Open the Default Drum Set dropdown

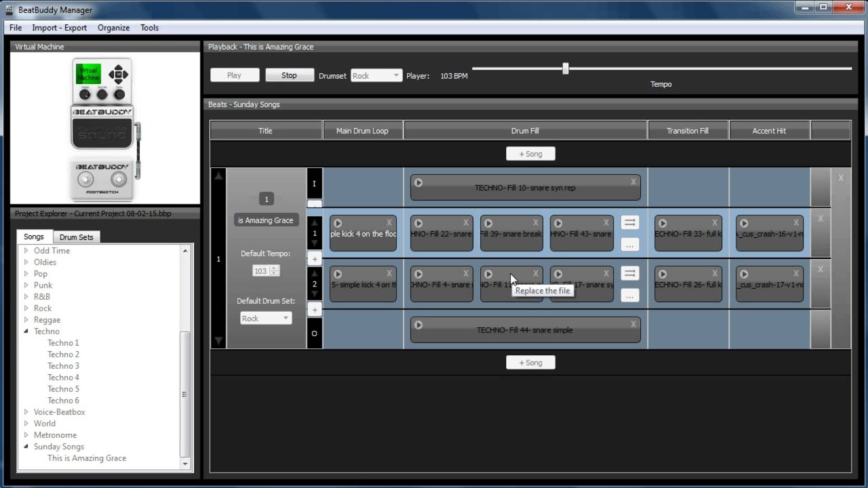point(266,319)
